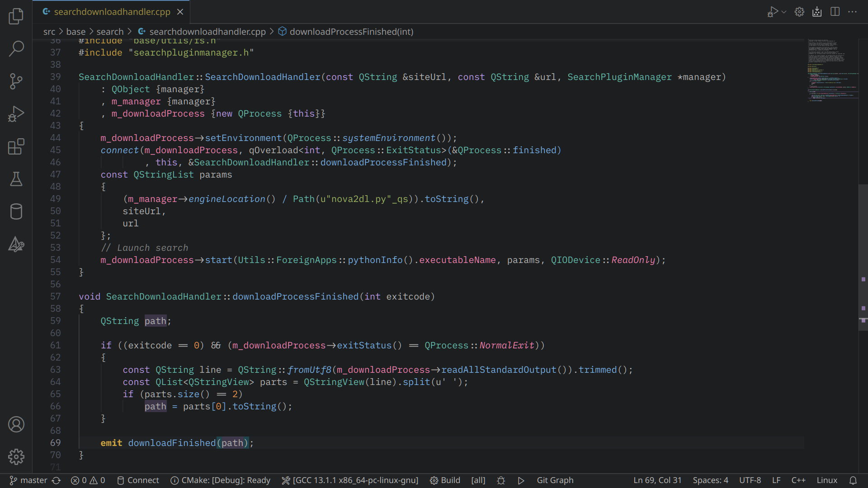Click the 'search' breadcrumb folder
868x488 pixels.
(x=110, y=32)
